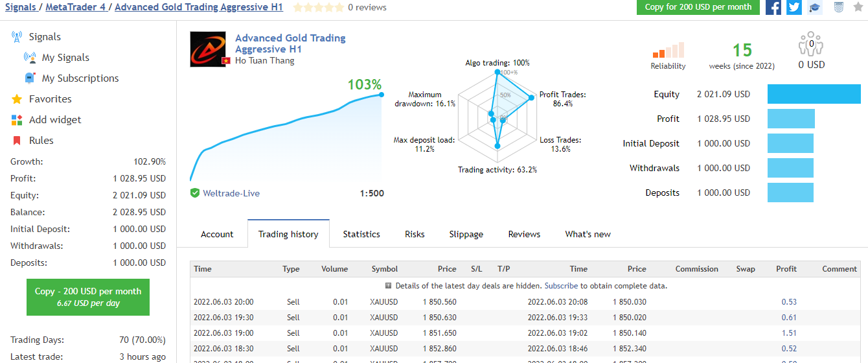Share signal via Twitter icon
This screenshot has width=868, height=363.
coord(794,7)
